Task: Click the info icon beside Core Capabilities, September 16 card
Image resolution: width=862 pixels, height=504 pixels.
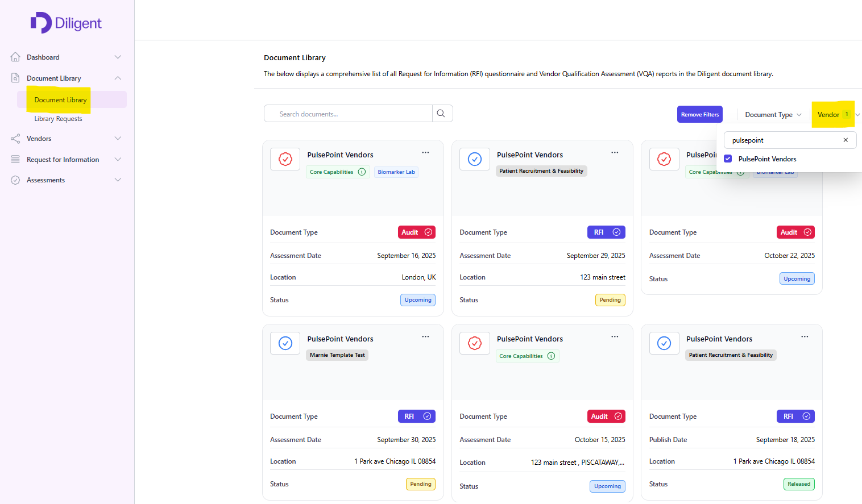Action: (362, 172)
